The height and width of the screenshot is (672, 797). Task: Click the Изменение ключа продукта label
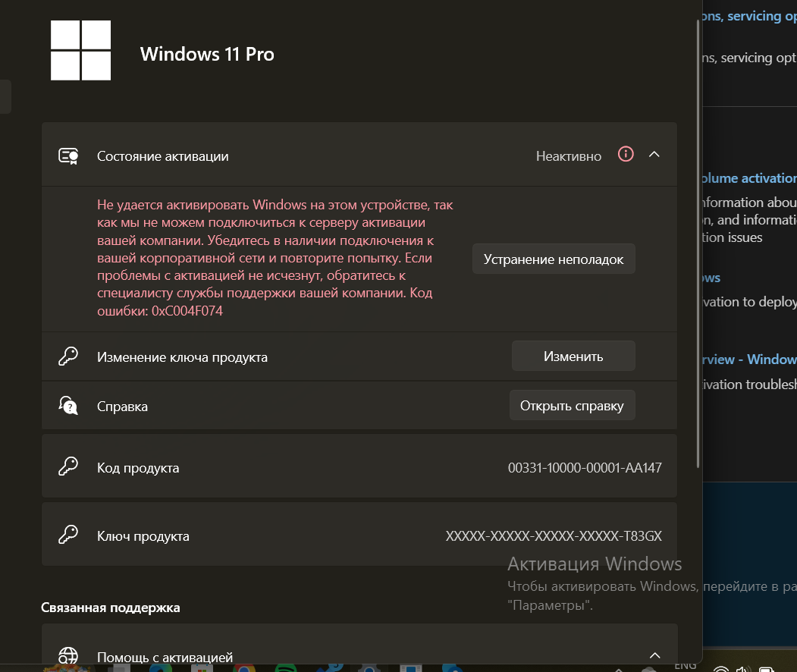[182, 357]
